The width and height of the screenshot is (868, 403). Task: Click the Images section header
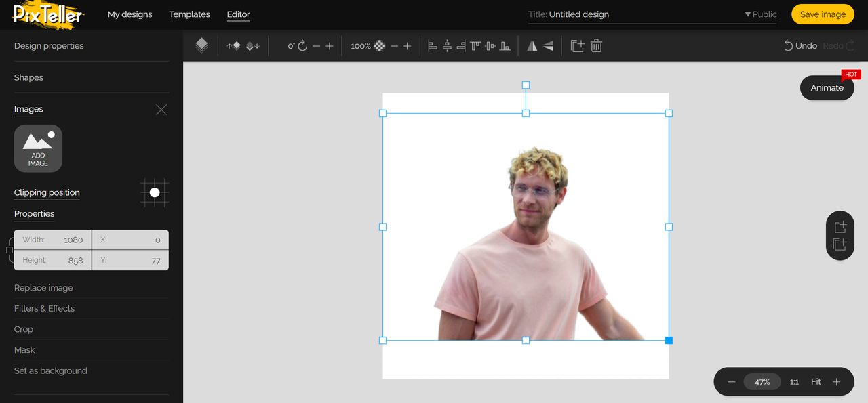[x=28, y=109]
